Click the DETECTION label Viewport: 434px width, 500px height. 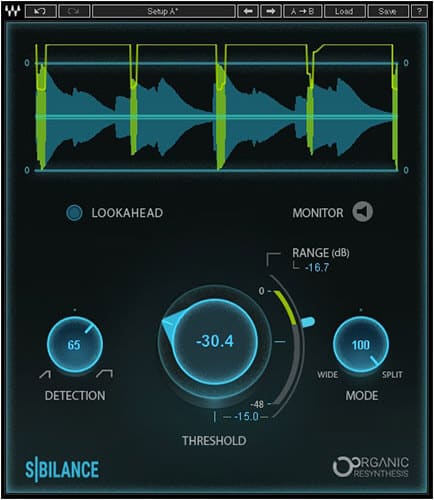(x=75, y=396)
